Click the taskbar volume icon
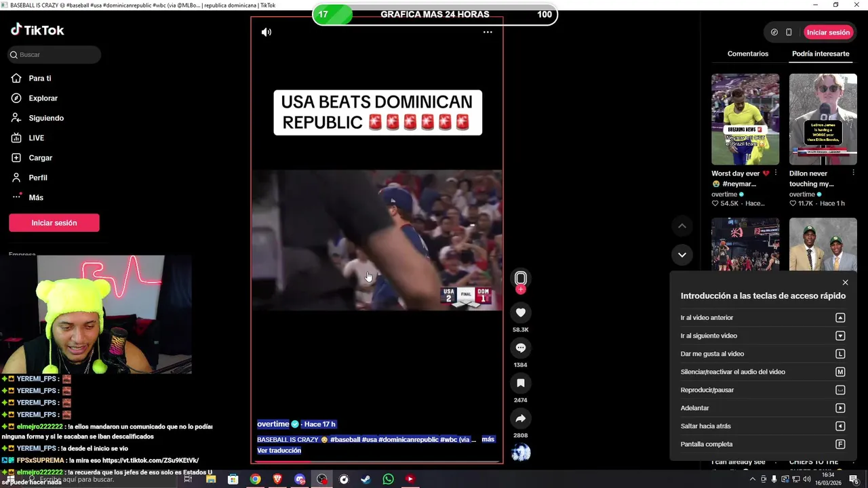 click(x=806, y=479)
